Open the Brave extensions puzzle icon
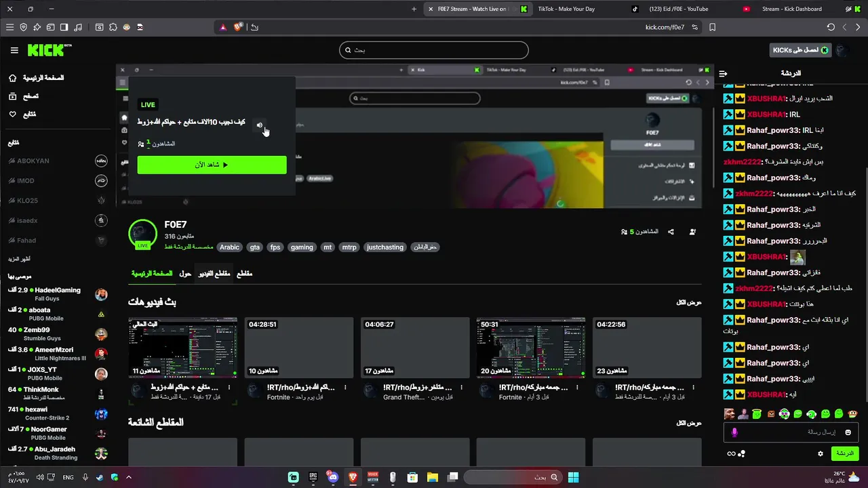The height and width of the screenshot is (488, 868). (x=113, y=27)
